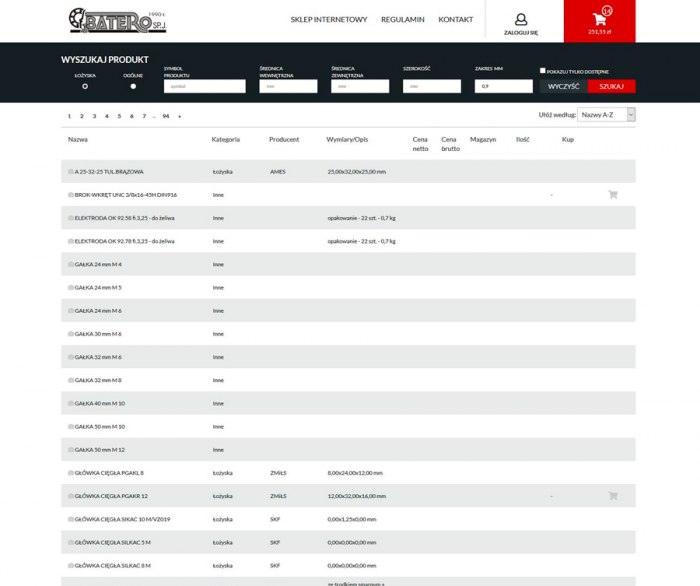Click the Wyczyść clear button

click(x=563, y=86)
